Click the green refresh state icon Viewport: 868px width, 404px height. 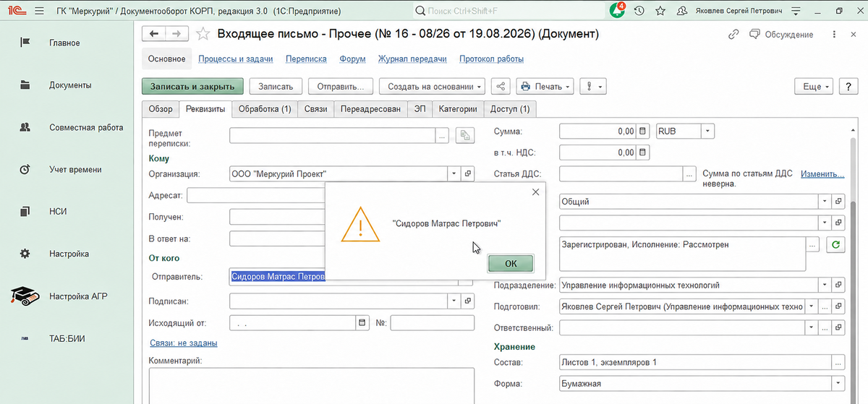pyautogui.click(x=836, y=245)
